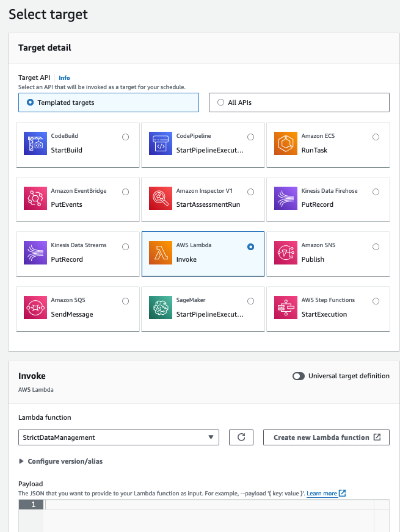Choose CodeBuild StartBuild radio button

pos(126,137)
